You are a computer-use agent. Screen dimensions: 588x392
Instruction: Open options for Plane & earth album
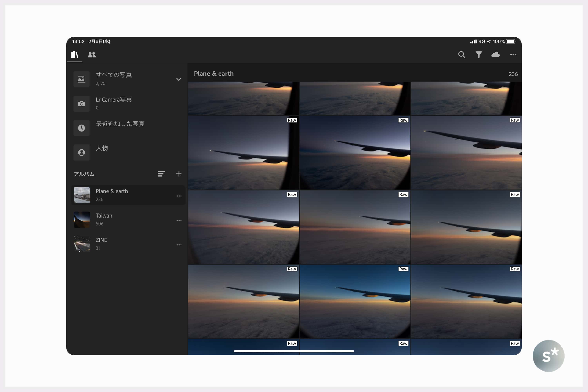pyautogui.click(x=179, y=196)
